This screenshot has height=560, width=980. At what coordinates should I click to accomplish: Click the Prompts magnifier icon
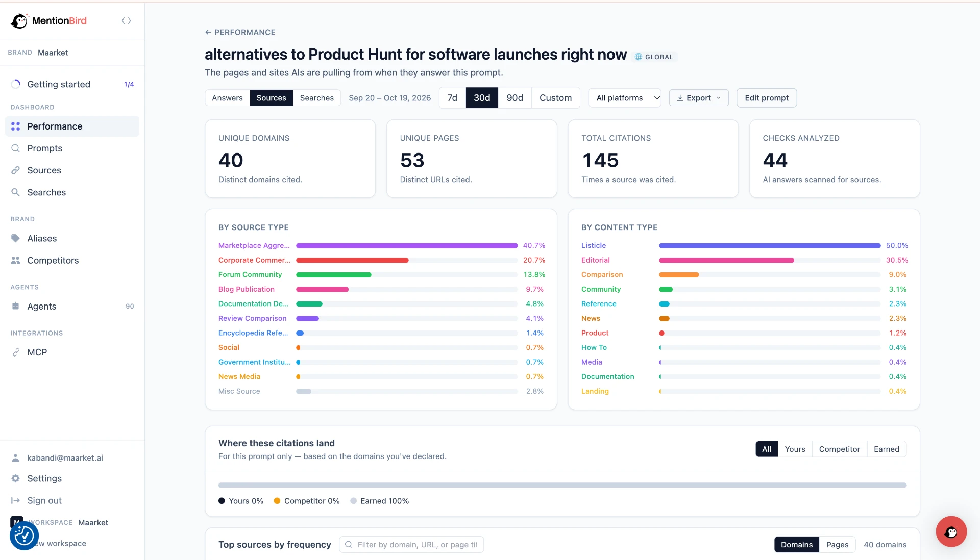coord(16,148)
